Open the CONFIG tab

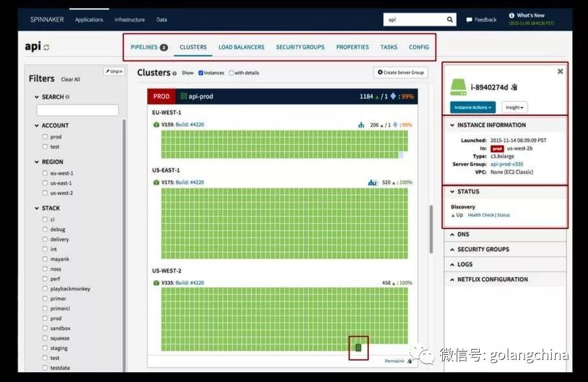click(x=419, y=47)
